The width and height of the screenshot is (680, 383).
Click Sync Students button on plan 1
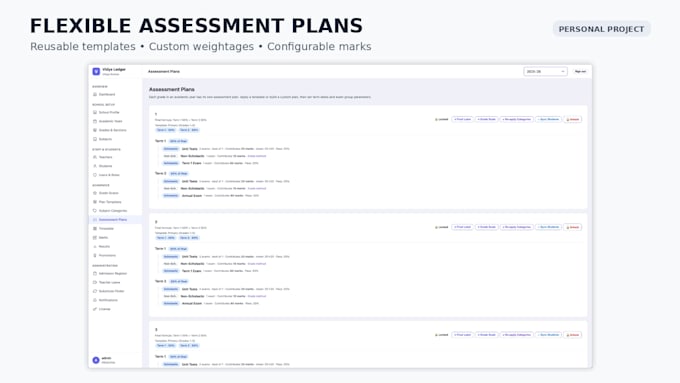[x=549, y=119]
